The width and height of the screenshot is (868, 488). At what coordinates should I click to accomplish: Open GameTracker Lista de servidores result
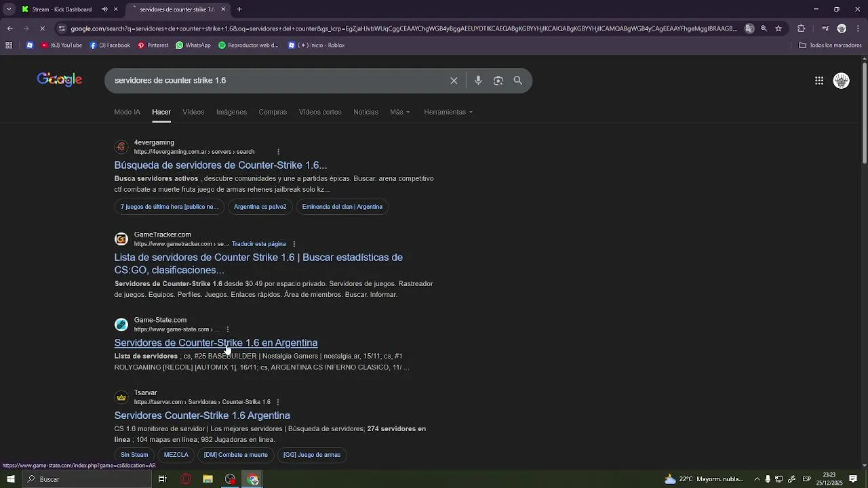pyautogui.click(x=258, y=264)
